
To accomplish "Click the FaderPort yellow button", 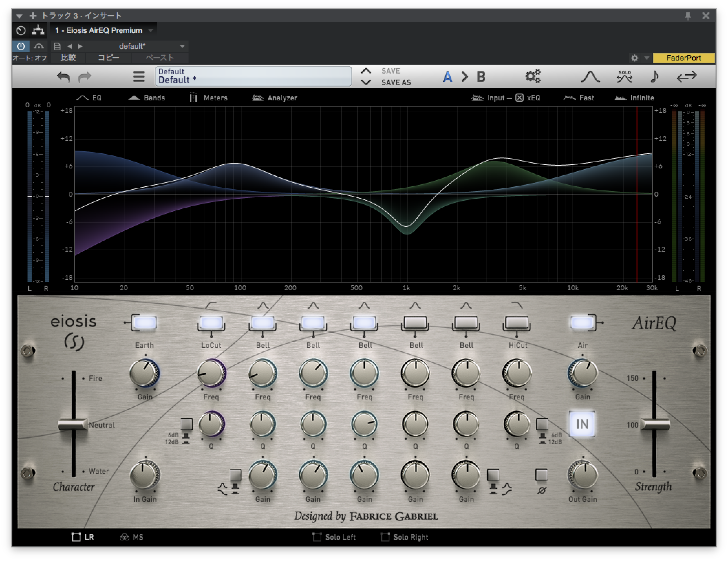I will tap(684, 58).
